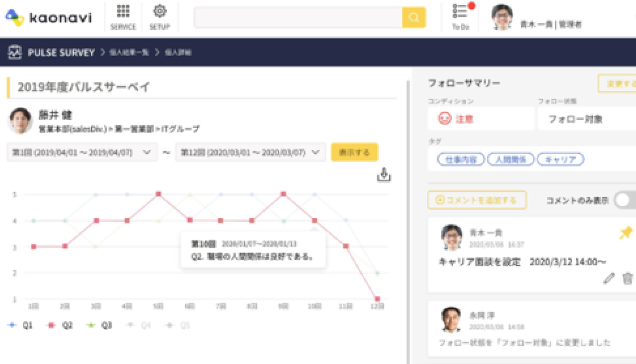Click the user avatar of 青木一貴 in header
Image resolution: width=636 pixels, height=364 pixels.
(x=502, y=17)
